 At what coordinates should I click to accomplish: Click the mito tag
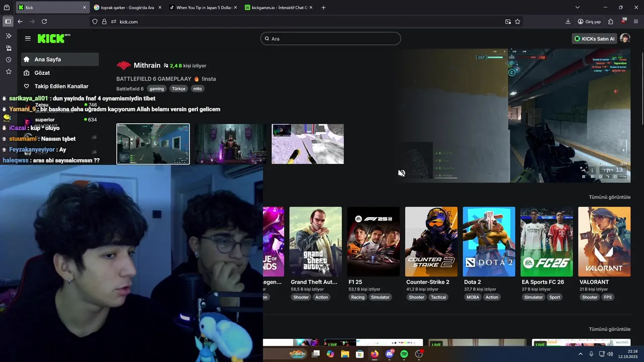(197, 88)
